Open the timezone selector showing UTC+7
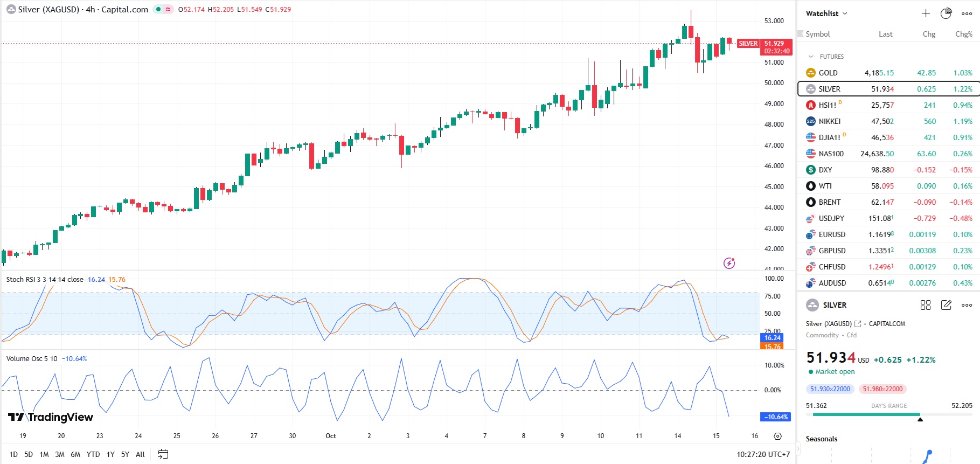Screen dimensions: 980x464 pyautogui.click(x=763, y=454)
